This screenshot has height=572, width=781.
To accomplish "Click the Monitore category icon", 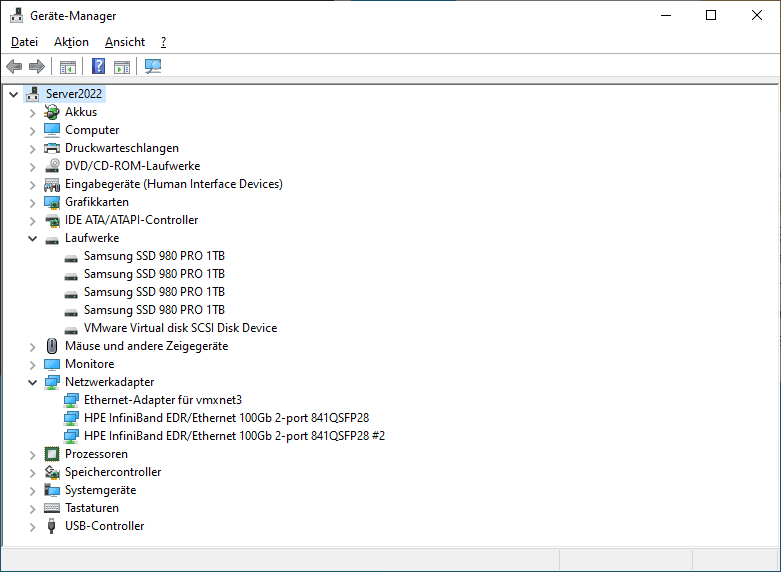I will (x=52, y=364).
